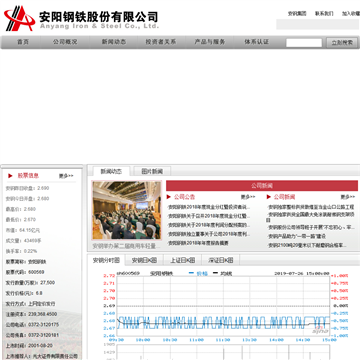The width and height of the screenshot is (360, 360).
Task: Open announcement 安阳钢铁2018年年度报告摘要
Action: tap(198, 243)
